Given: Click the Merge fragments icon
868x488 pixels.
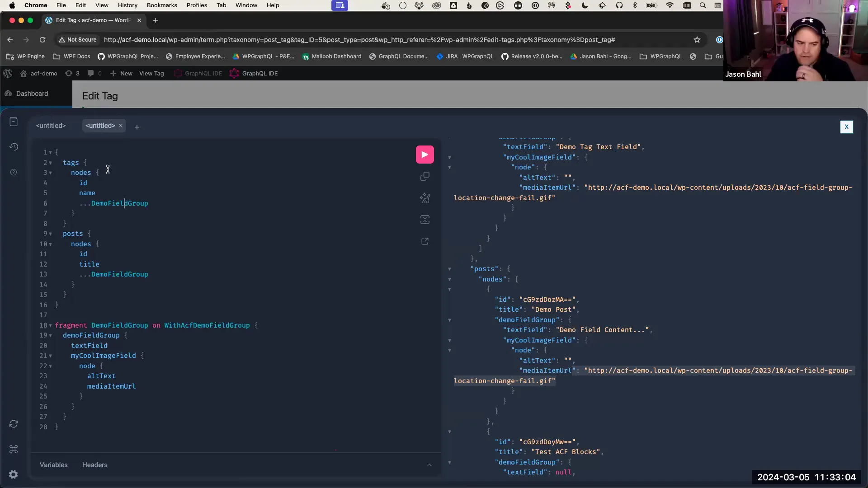Looking at the screenshot, I should pos(425,219).
